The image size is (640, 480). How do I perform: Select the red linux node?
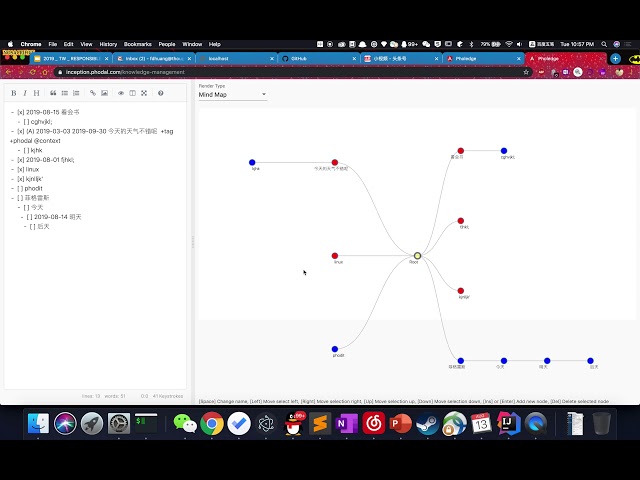click(x=335, y=256)
